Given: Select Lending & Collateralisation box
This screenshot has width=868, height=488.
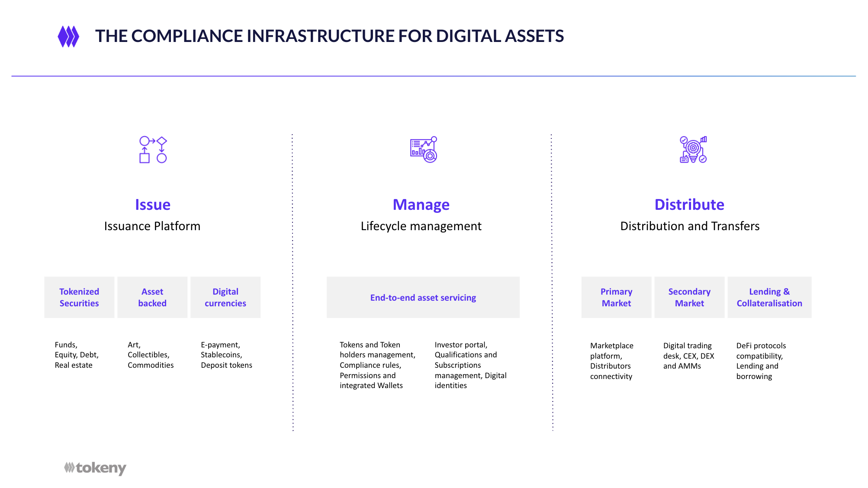Looking at the screenshot, I should 769,298.
